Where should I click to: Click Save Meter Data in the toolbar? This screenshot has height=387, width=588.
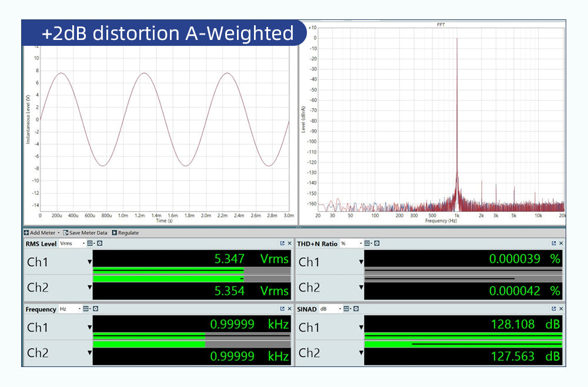(x=85, y=233)
